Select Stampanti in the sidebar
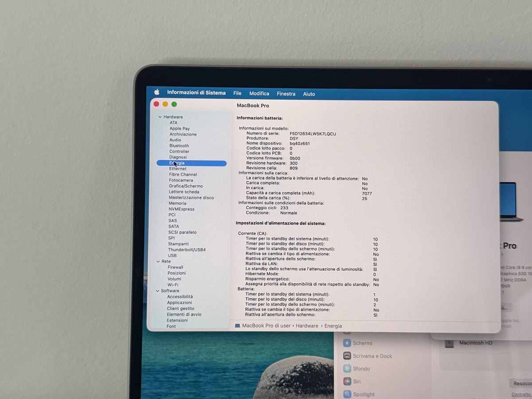 (x=178, y=244)
